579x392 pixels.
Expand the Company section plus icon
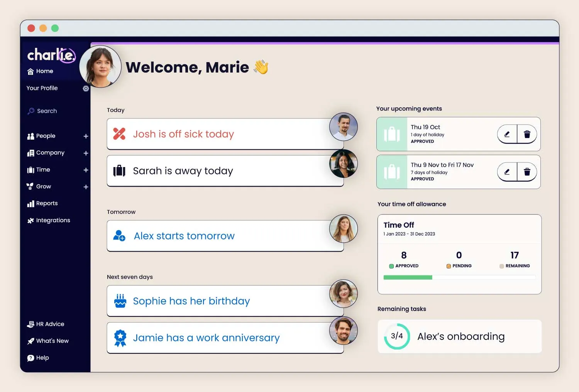pos(86,153)
